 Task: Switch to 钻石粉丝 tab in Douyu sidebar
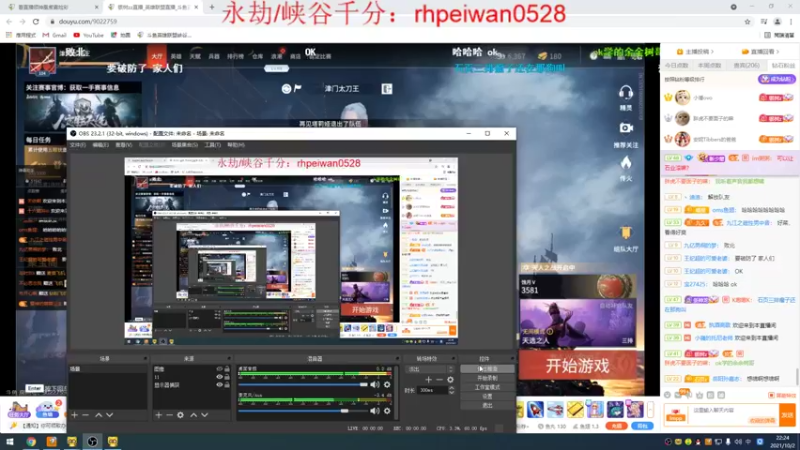click(x=783, y=65)
